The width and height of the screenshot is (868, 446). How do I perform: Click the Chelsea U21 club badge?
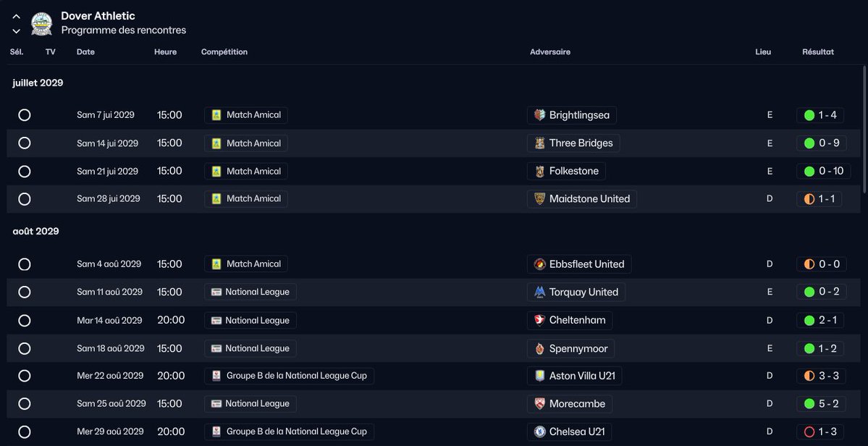pyautogui.click(x=540, y=432)
